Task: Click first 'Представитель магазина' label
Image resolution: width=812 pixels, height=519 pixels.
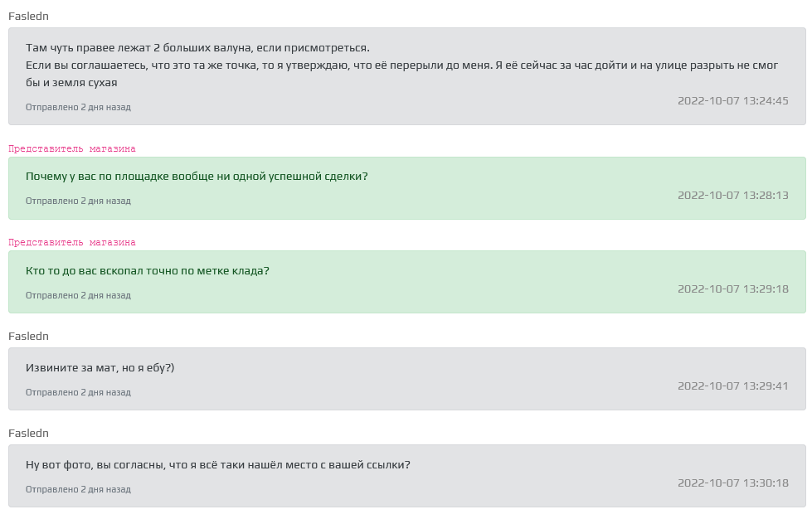Action: tap(72, 149)
